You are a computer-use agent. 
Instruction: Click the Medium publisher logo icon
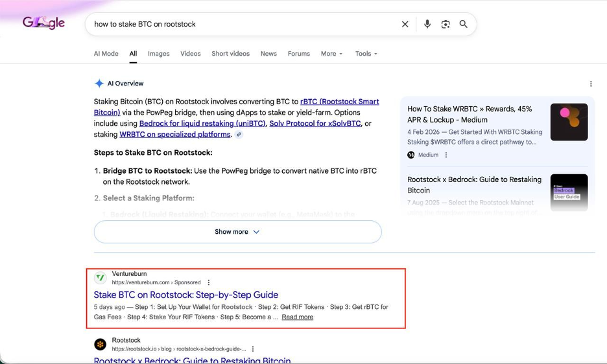click(x=411, y=155)
